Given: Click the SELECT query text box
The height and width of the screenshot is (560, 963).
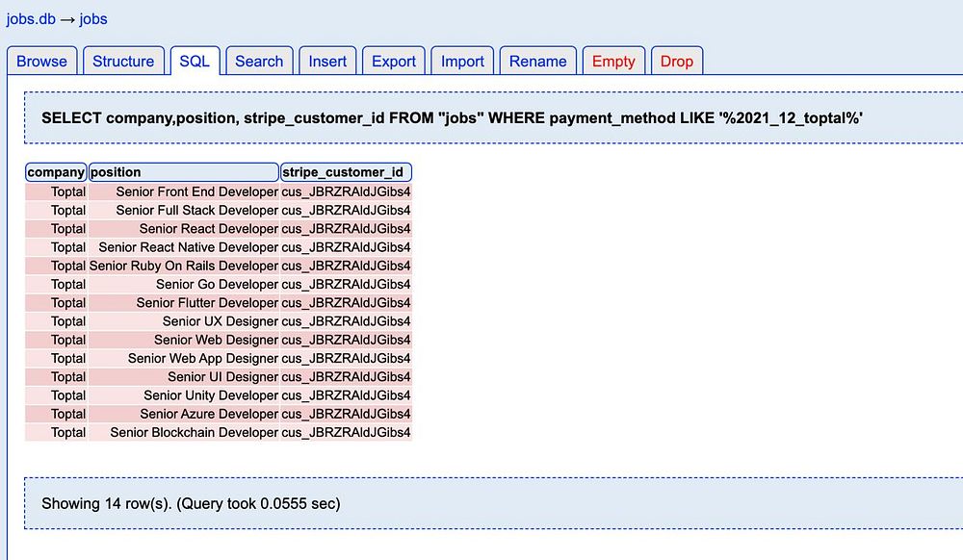Looking at the screenshot, I should click(x=493, y=117).
